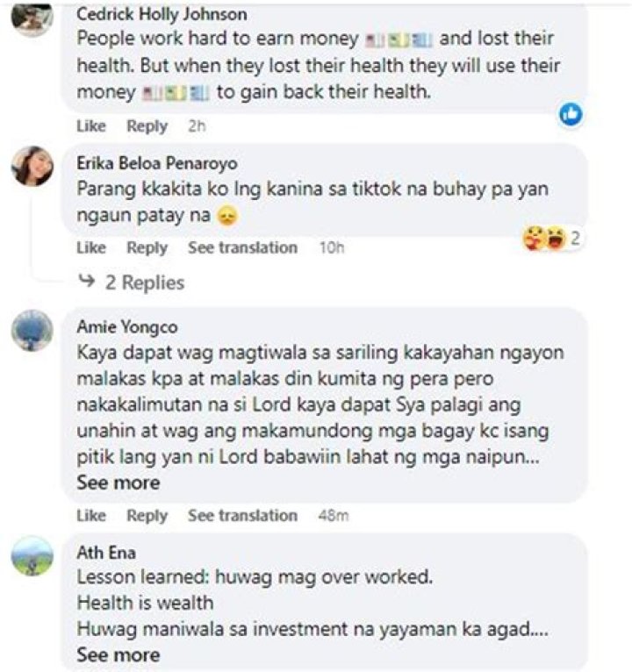Viewport: 632px width, 672px height.
Task: Click the 10h timestamp on Erika's comment
Action: [332, 247]
